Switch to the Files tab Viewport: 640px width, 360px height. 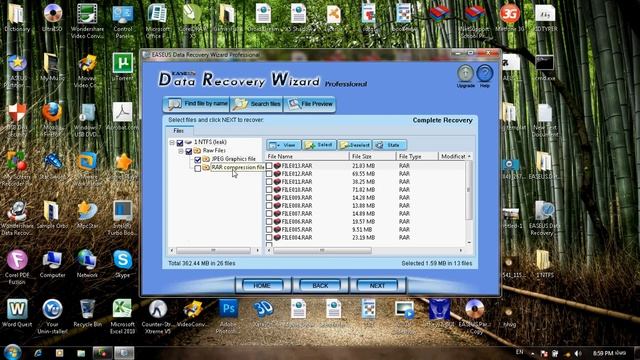178,131
